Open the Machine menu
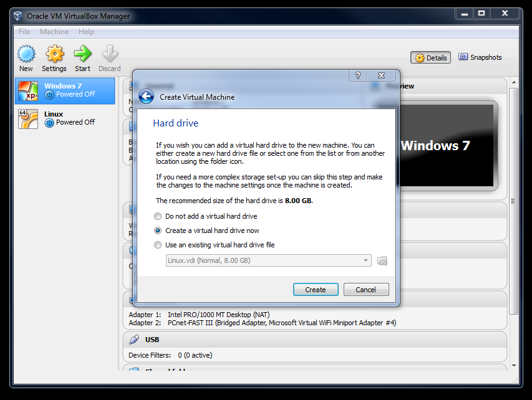 pyautogui.click(x=54, y=32)
